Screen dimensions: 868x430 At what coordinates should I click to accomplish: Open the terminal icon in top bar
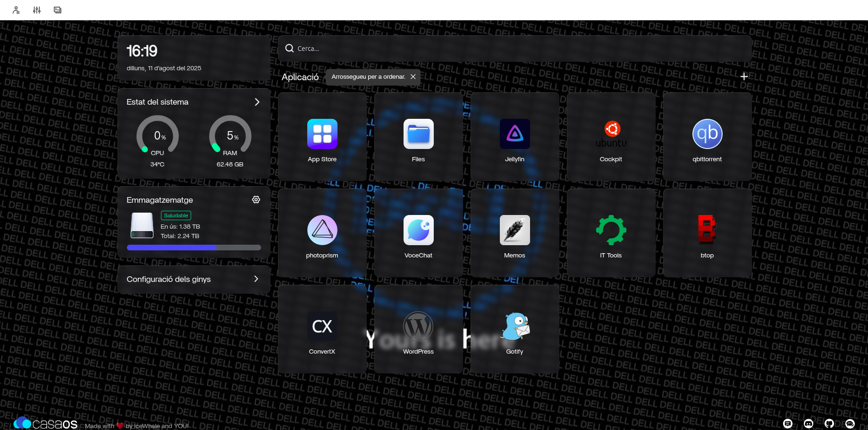point(58,10)
